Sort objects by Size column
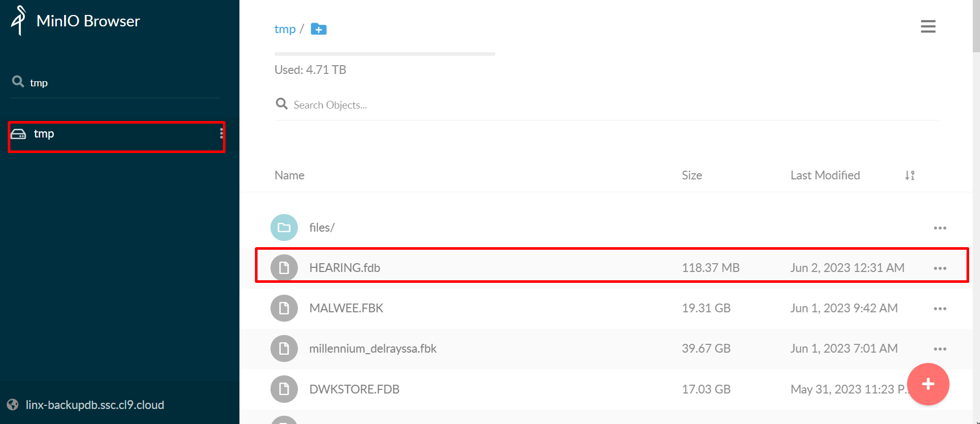 coord(691,175)
